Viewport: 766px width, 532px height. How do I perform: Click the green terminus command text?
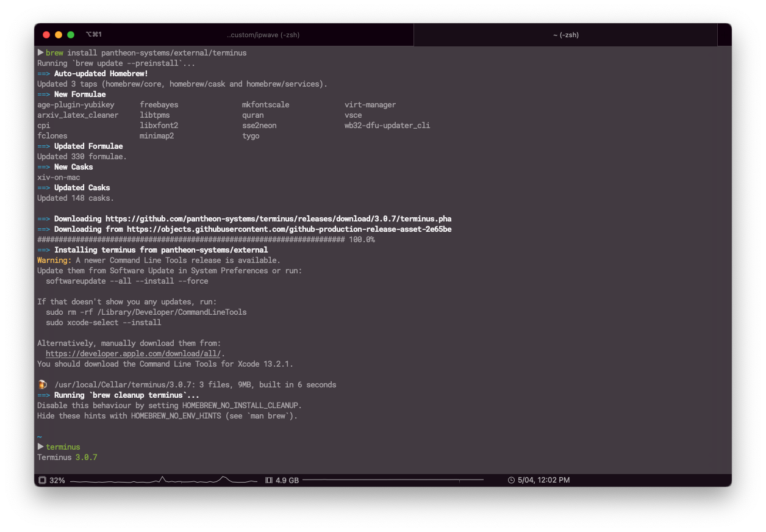(63, 447)
